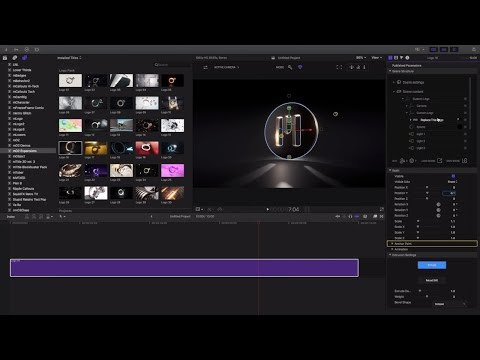Select Replace This Logo layer in tree

432,120
